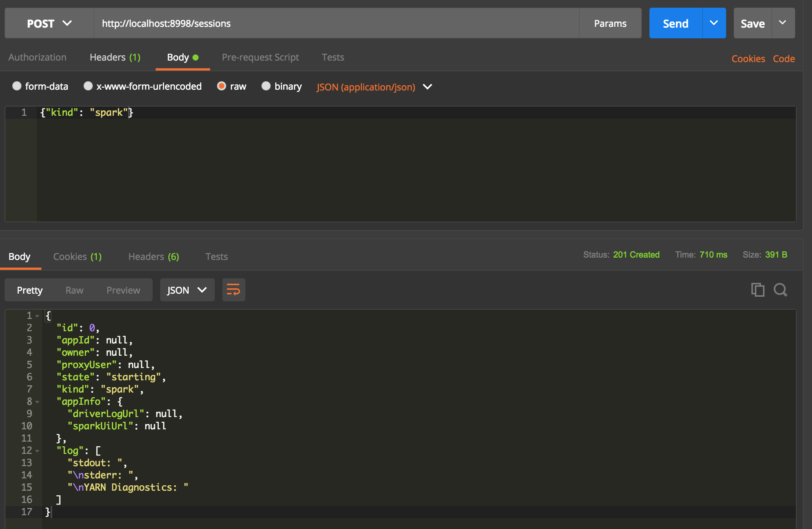Collapse the root object at line 1
The height and width of the screenshot is (529, 812).
tap(37, 316)
